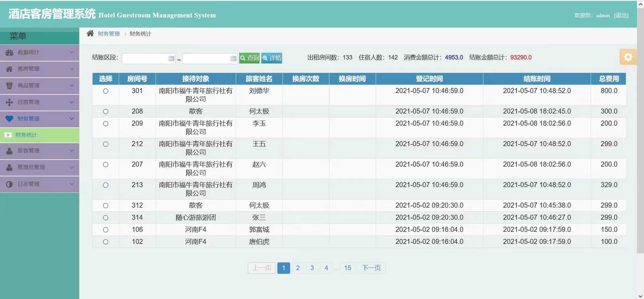Click the home icon in breadcrumb

tap(90, 34)
